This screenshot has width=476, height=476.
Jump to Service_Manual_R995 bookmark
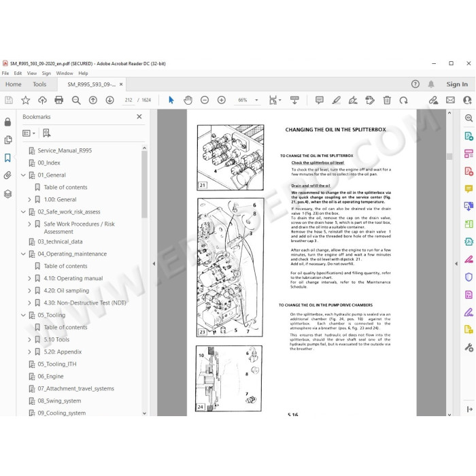coord(65,150)
